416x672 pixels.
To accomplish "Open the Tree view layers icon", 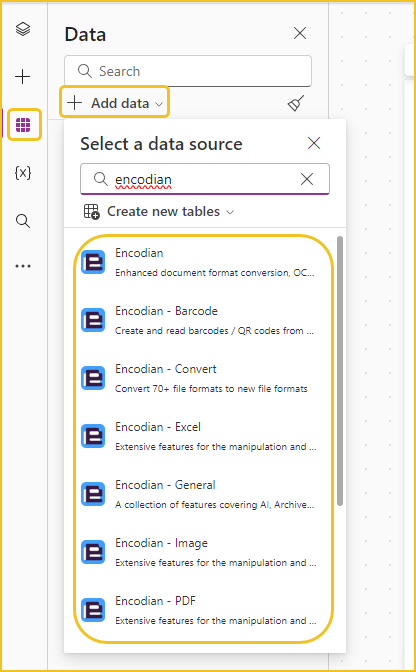I will point(23,29).
